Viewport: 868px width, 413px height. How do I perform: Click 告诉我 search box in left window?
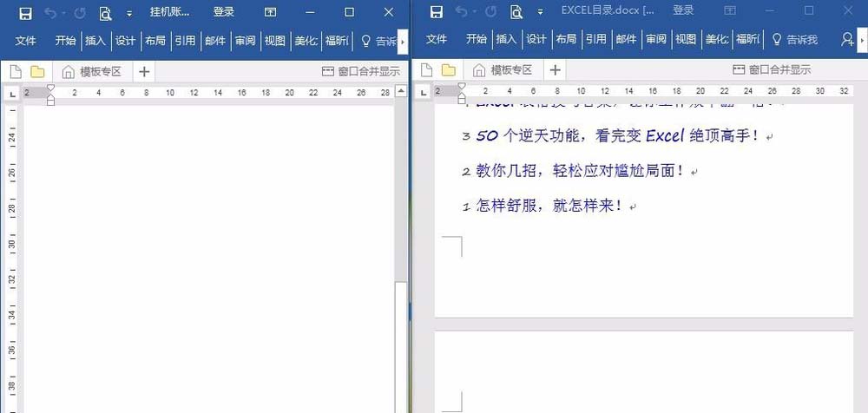point(379,41)
